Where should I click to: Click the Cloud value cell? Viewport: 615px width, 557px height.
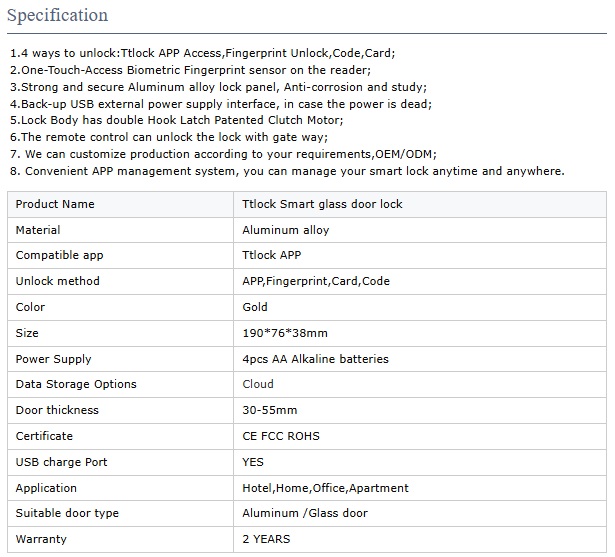(x=420, y=384)
